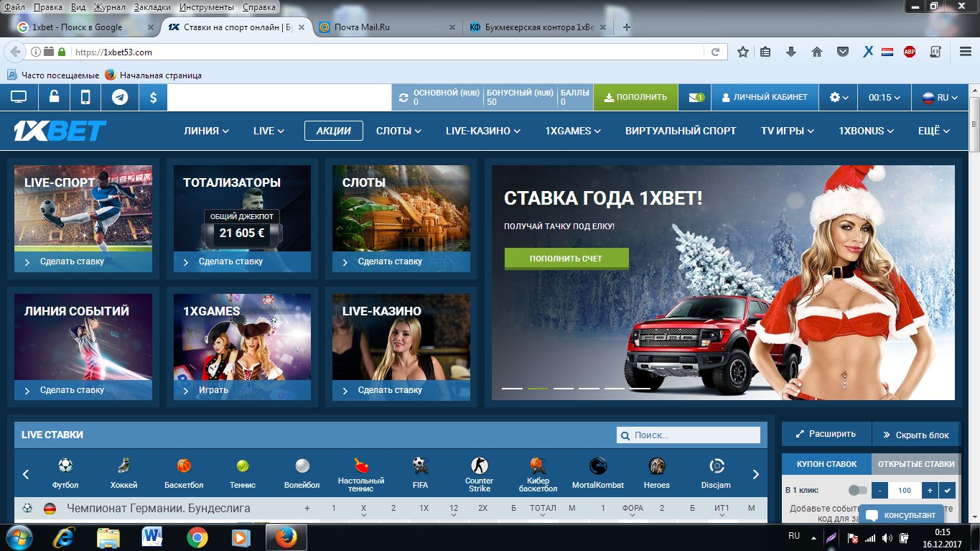Screen dimensions: 980x551
Task: Go to Firefox home page icon
Action: (x=816, y=52)
